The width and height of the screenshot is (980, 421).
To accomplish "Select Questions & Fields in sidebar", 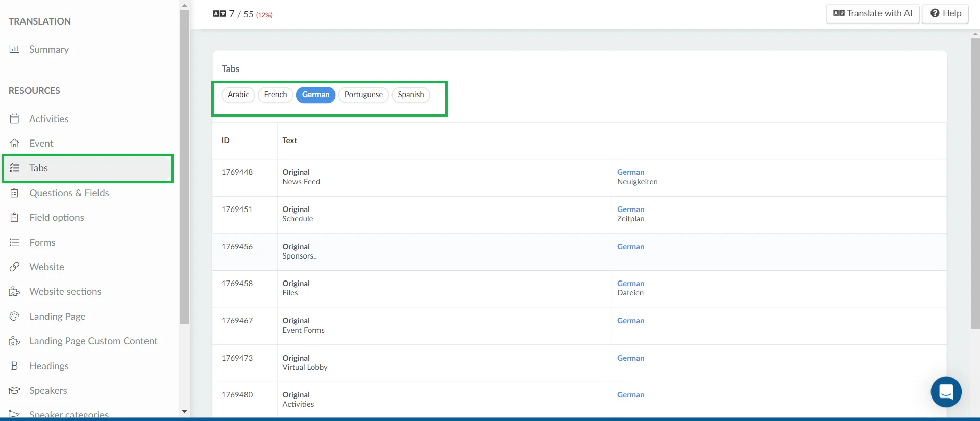I will (x=69, y=193).
